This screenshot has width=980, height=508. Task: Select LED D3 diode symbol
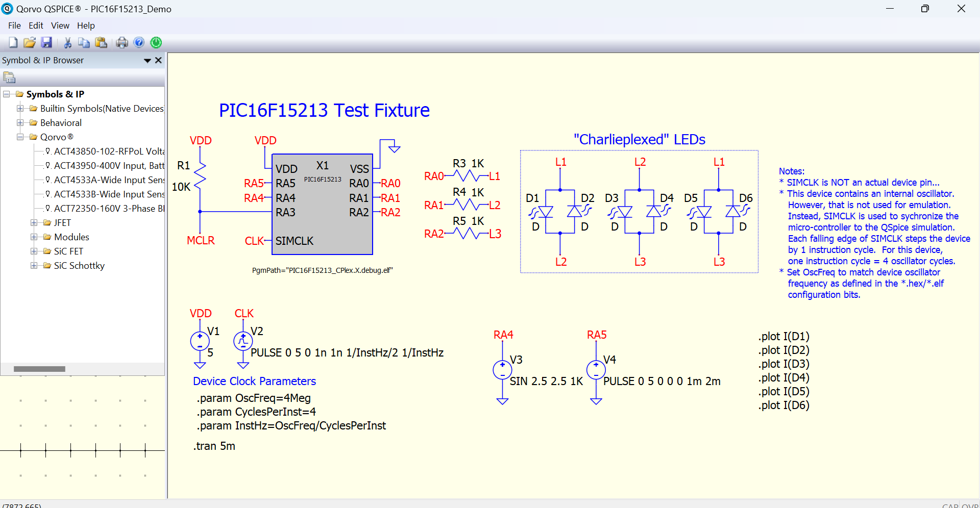[621, 212]
